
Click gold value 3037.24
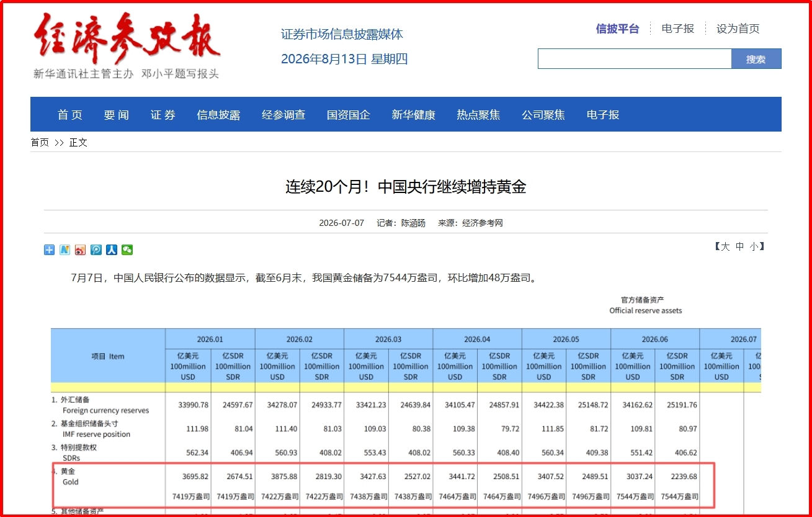click(x=639, y=477)
